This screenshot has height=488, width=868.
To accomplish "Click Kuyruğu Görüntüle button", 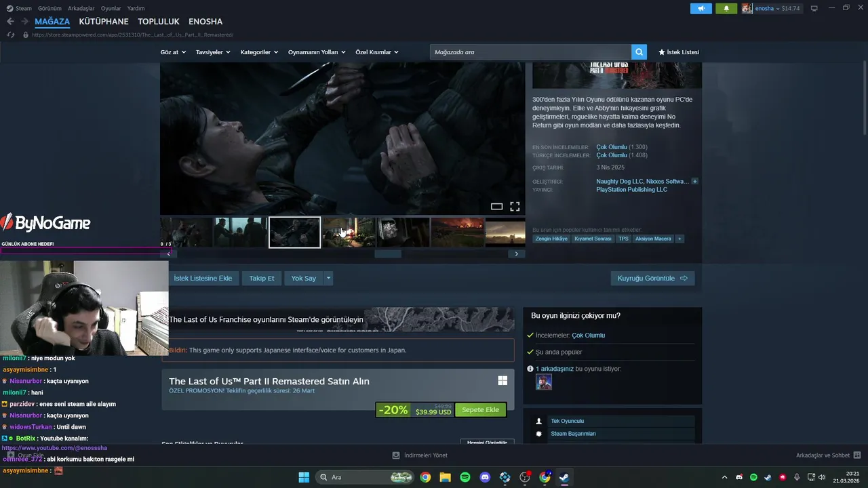I will pyautogui.click(x=652, y=278).
